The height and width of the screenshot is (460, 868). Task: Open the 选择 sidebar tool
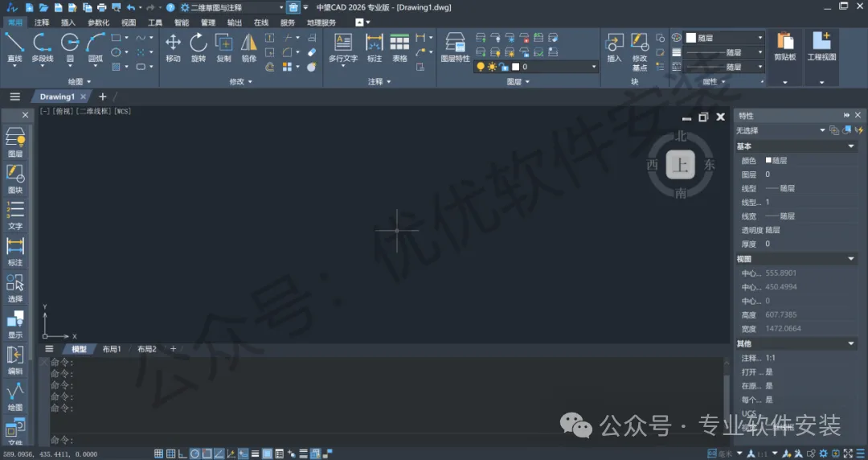coord(15,288)
